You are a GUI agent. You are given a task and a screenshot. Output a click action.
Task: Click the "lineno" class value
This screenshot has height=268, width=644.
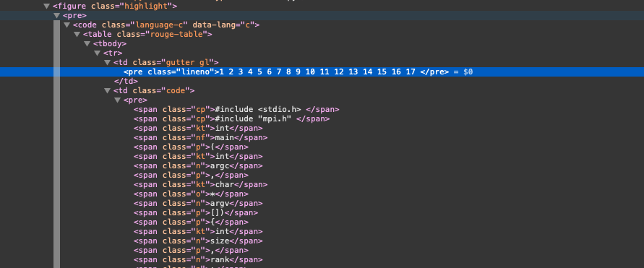194,72
